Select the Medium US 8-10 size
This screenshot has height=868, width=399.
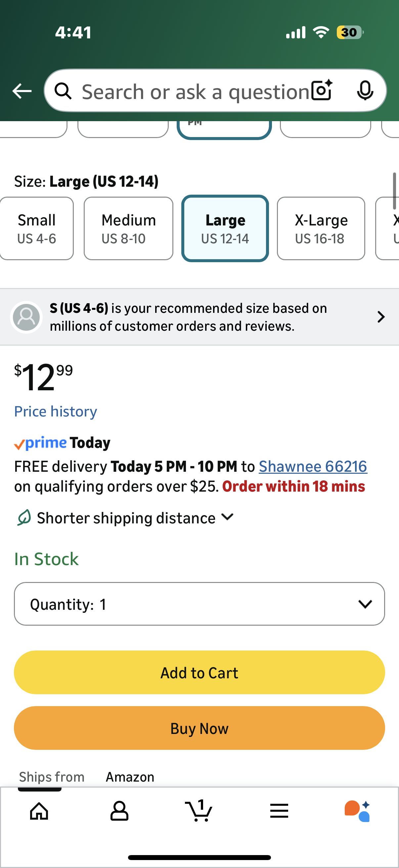(x=128, y=228)
